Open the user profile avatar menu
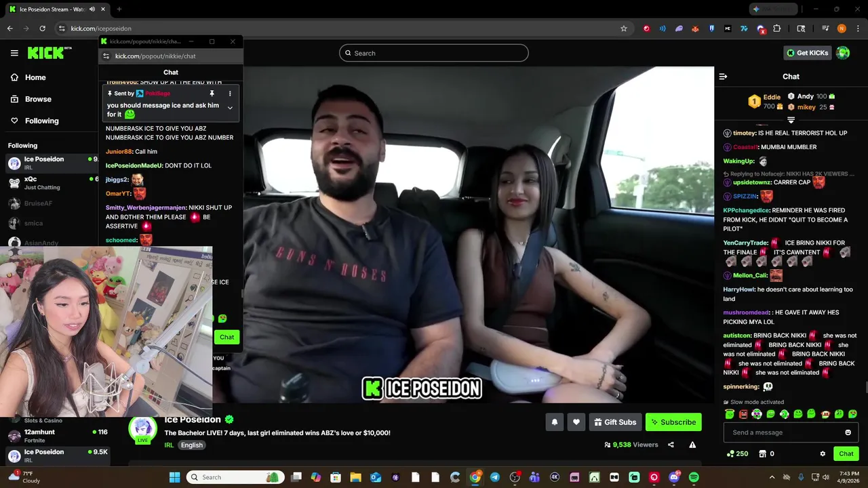This screenshot has height=488, width=868. point(843,53)
